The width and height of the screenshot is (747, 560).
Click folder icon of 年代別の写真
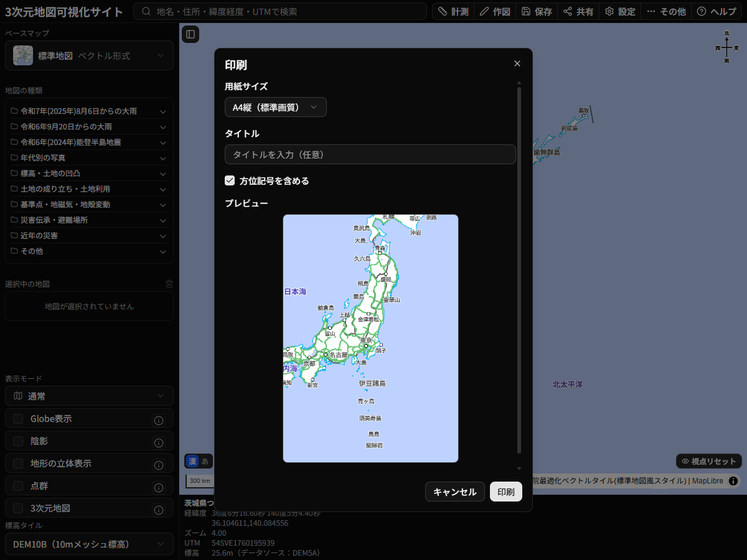coord(14,157)
